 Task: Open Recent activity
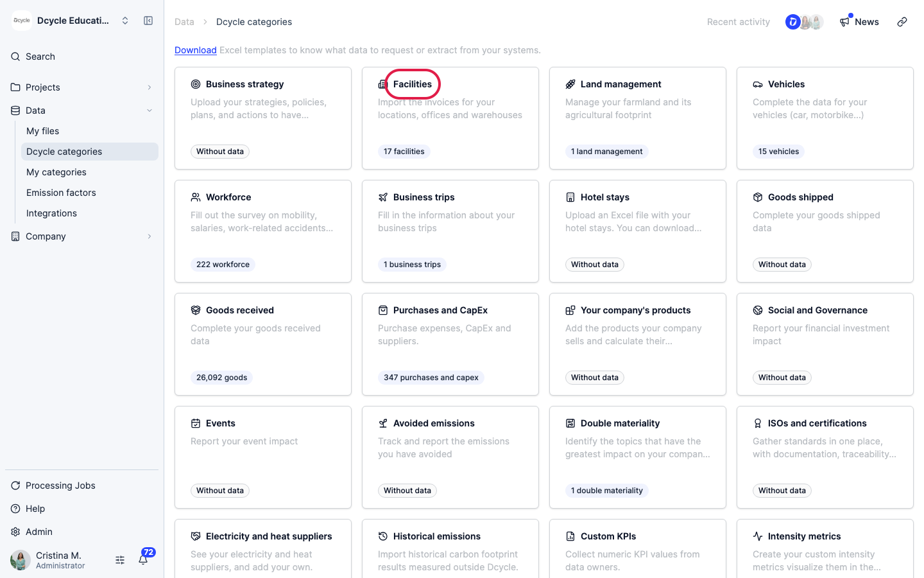pyautogui.click(x=739, y=22)
